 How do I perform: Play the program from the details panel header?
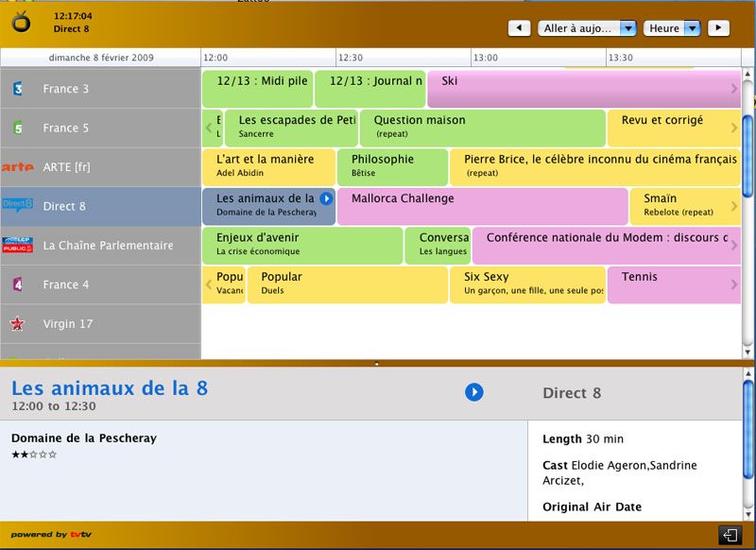pos(474,392)
